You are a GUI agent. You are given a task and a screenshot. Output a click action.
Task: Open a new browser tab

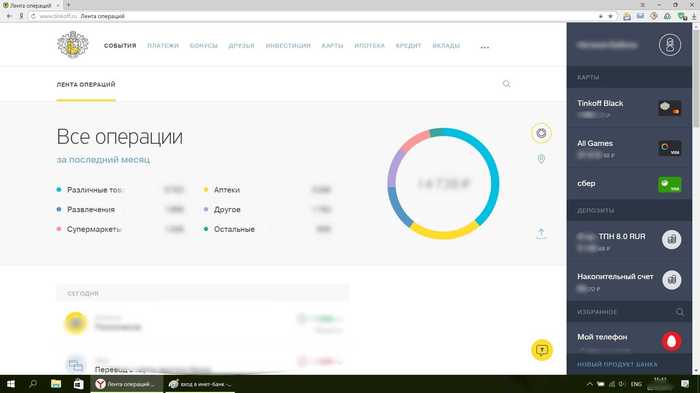[x=68, y=5]
